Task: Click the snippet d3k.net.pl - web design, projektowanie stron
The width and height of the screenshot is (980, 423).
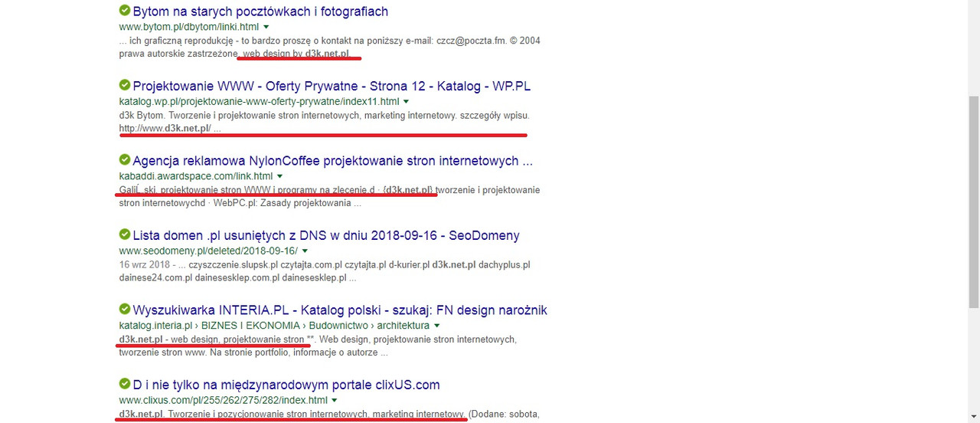Action: pyautogui.click(x=212, y=339)
